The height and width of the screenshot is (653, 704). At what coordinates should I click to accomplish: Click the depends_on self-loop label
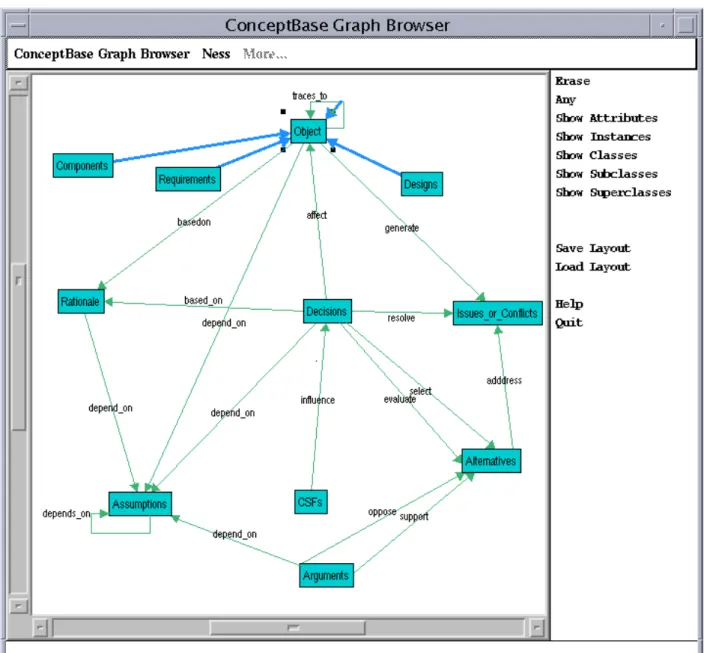pyautogui.click(x=66, y=513)
